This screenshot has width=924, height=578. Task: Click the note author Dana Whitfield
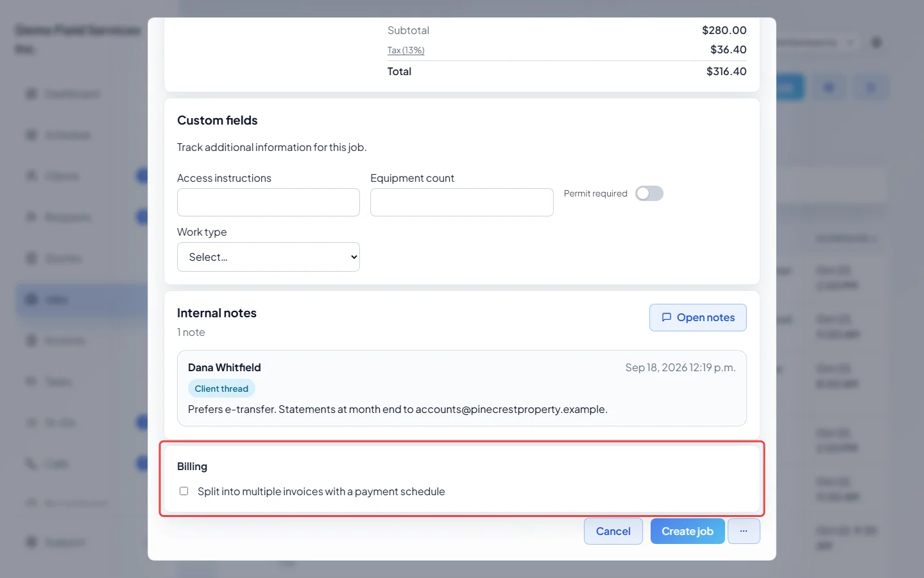click(225, 367)
